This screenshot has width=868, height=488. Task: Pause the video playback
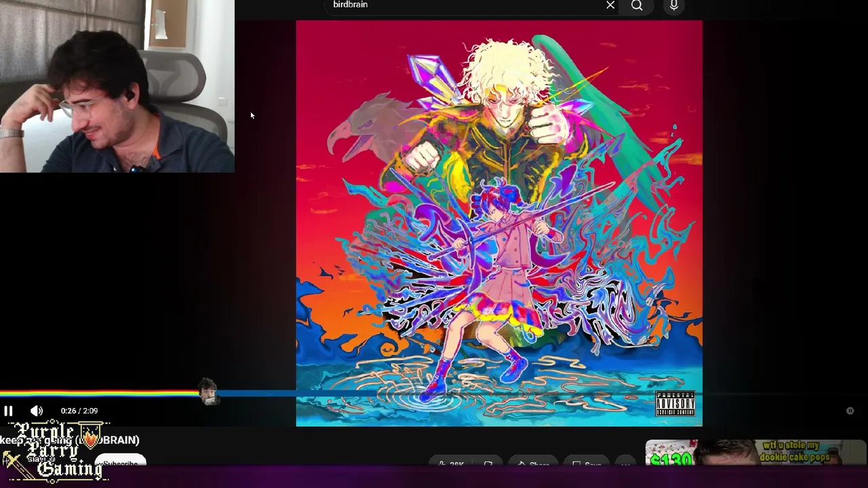tap(9, 411)
